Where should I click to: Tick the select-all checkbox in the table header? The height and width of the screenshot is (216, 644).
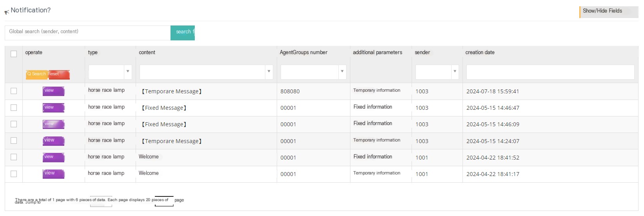pos(14,54)
